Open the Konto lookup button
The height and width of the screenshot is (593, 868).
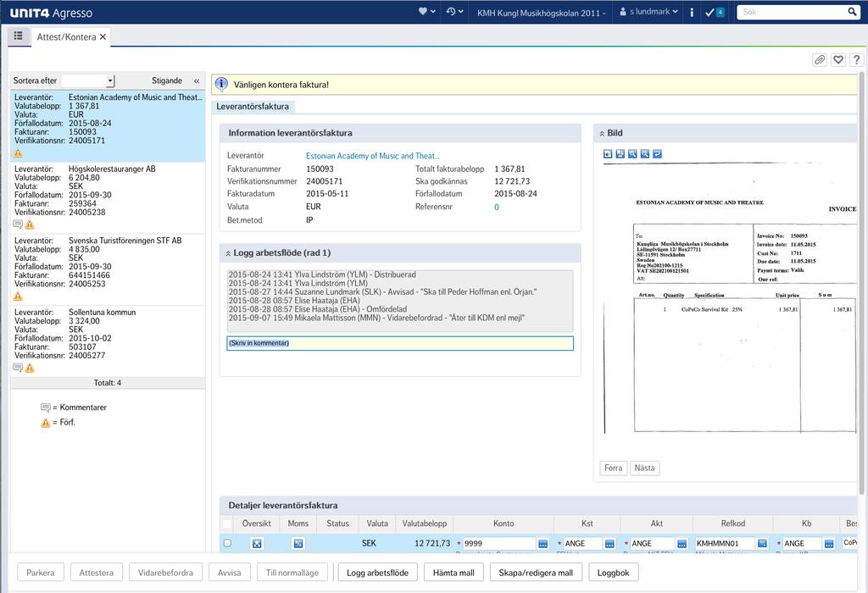click(x=543, y=544)
